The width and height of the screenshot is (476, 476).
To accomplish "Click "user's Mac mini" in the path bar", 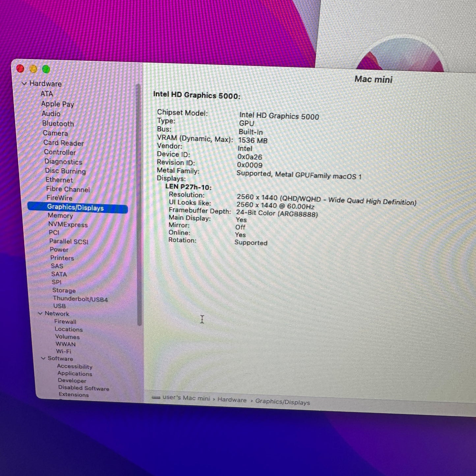I will tap(186, 398).
